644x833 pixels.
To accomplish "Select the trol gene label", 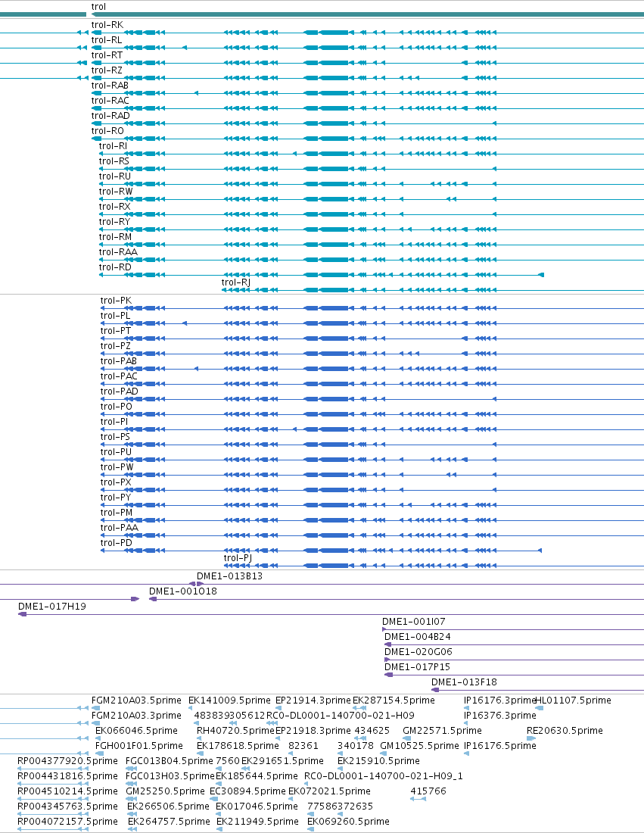I will tap(98, 6).
